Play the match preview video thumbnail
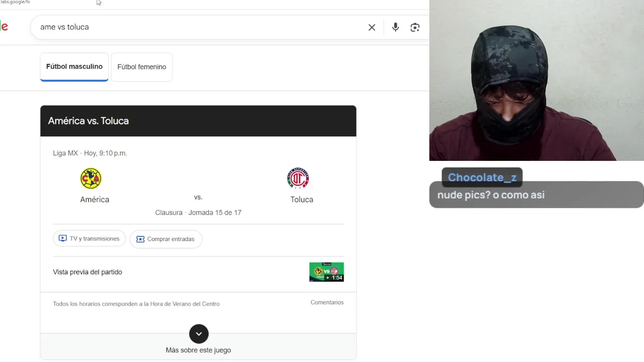This screenshot has height=362, width=644. point(327,272)
